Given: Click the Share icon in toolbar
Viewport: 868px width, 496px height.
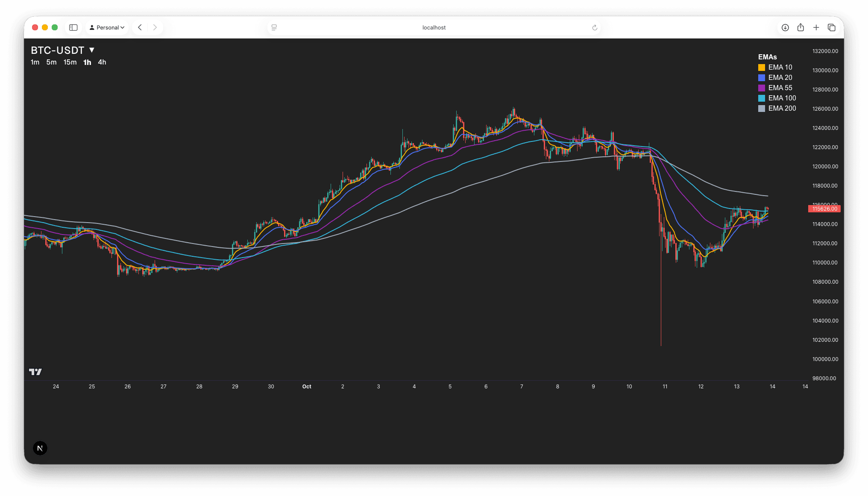Looking at the screenshot, I should click(801, 27).
